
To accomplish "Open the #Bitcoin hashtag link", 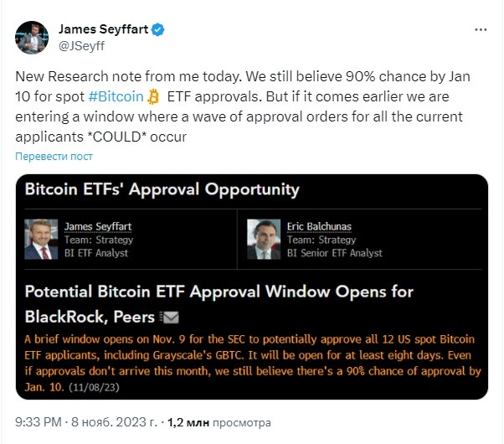I will pyautogui.click(x=116, y=96).
